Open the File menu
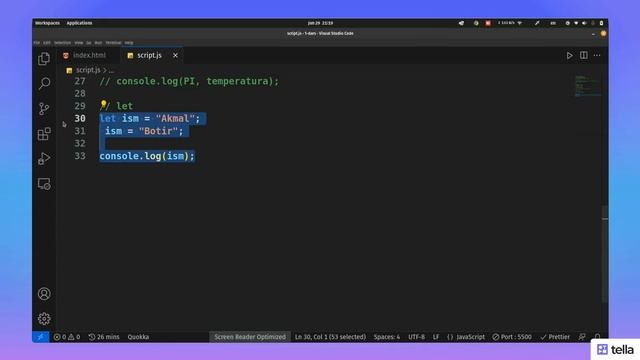 pyautogui.click(x=37, y=42)
